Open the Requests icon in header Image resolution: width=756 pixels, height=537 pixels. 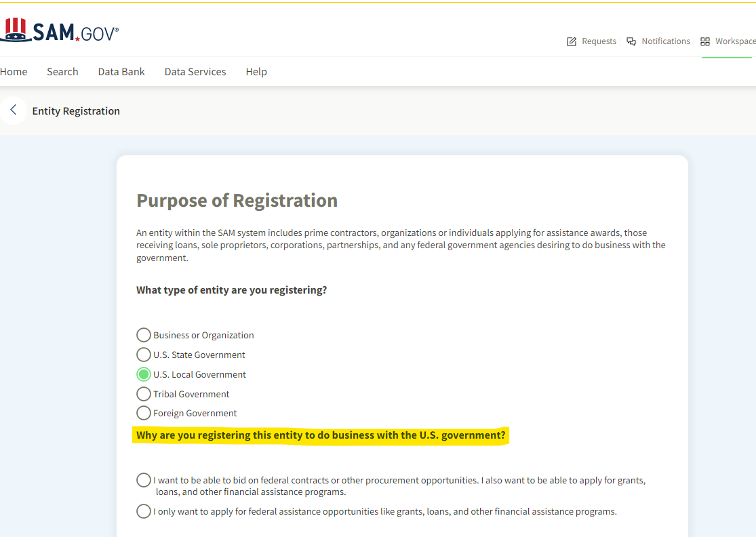click(572, 41)
